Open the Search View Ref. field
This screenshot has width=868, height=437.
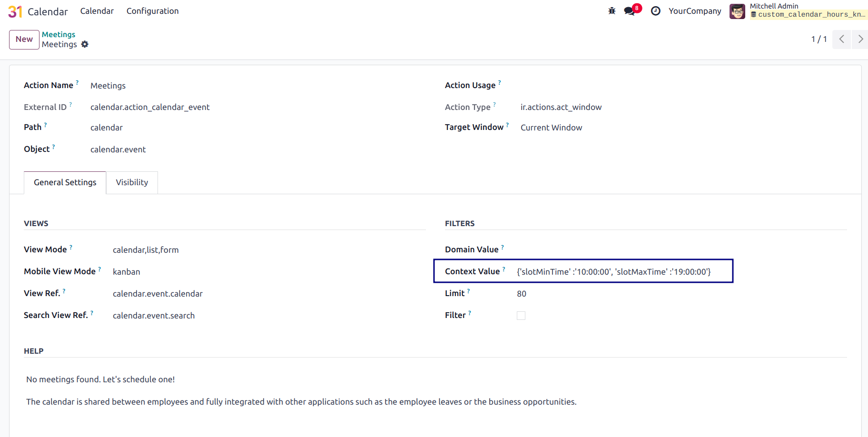pyautogui.click(x=154, y=316)
